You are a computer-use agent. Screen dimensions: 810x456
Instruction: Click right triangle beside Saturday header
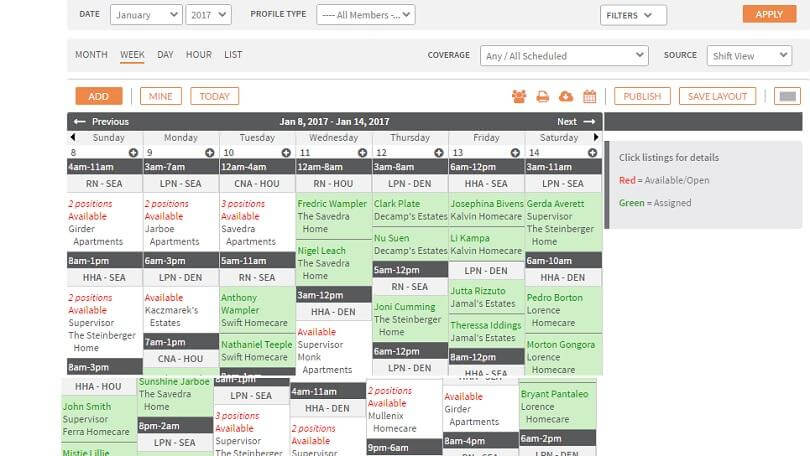click(596, 137)
